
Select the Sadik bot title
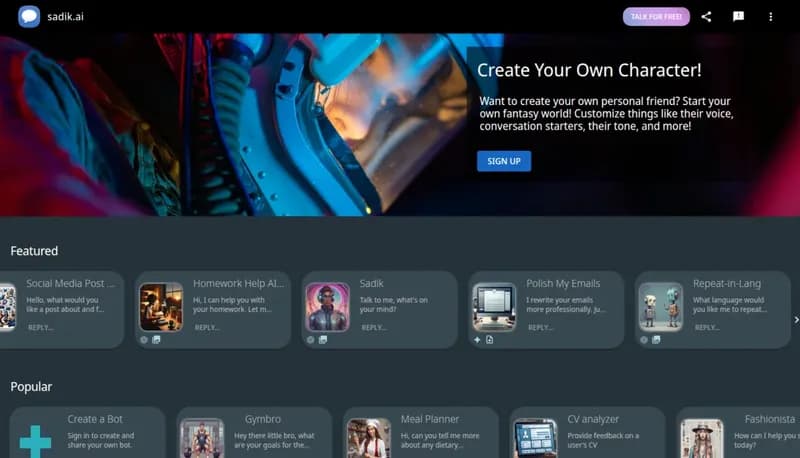[x=371, y=283]
